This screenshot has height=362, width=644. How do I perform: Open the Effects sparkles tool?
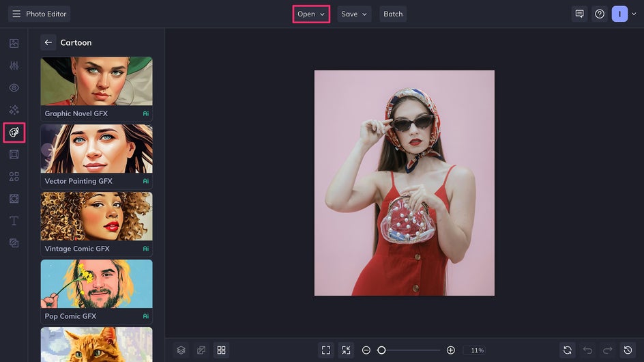pyautogui.click(x=14, y=110)
